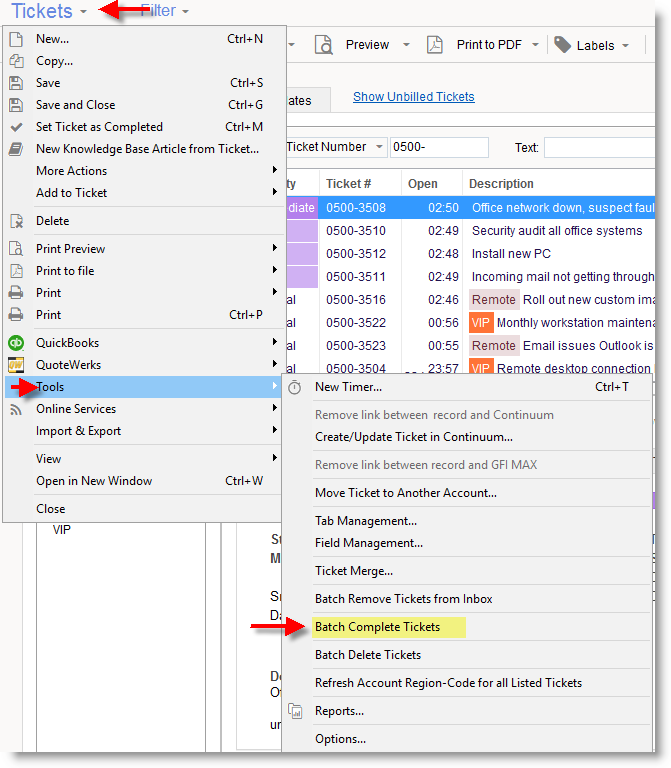Click the QuoteWerks menu icon

pos(16,365)
